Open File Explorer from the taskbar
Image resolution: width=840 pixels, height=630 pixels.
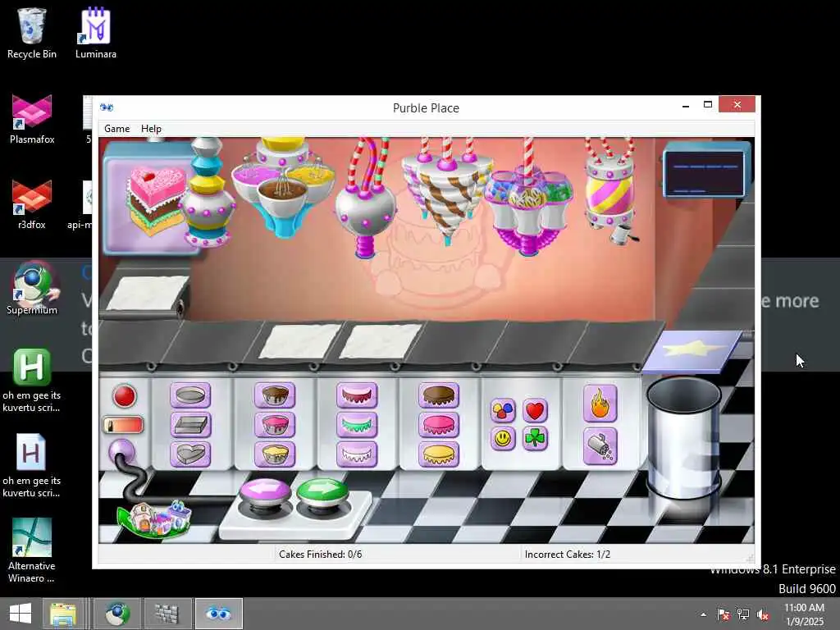(63, 614)
